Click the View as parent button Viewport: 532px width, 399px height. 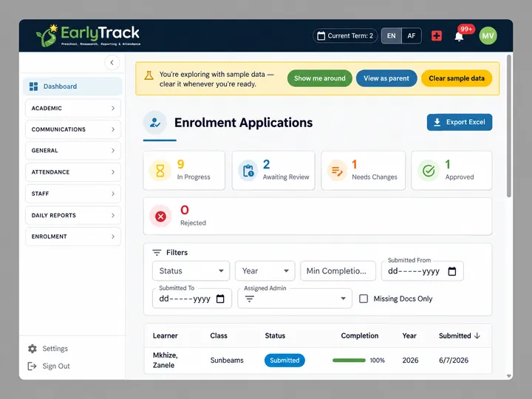click(386, 78)
